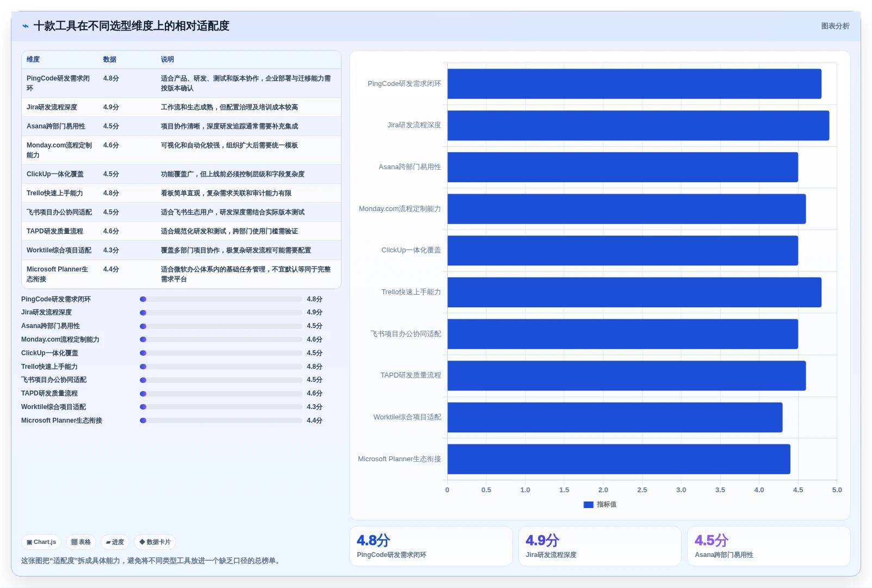Click the Y-axis label Jira研发流程深度
Image resolution: width=872 pixels, height=588 pixels.
pos(414,126)
